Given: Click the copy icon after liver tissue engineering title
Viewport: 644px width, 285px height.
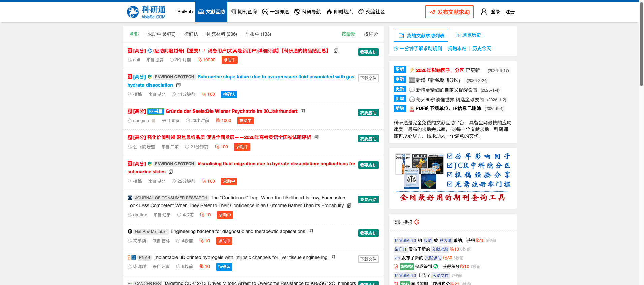Looking at the screenshot, I should pos(333,257).
